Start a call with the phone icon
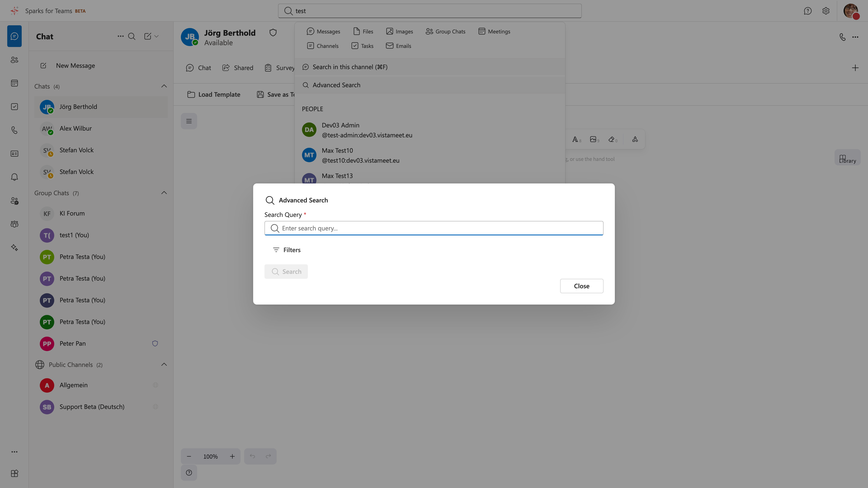This screenshot has width=868, height=488. tap(842, 37)
